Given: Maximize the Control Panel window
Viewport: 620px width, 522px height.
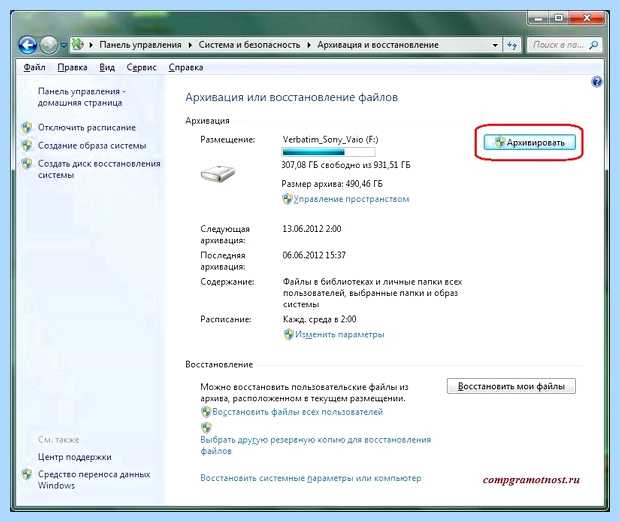Looking at the screenshot, I should coord(558,18).
